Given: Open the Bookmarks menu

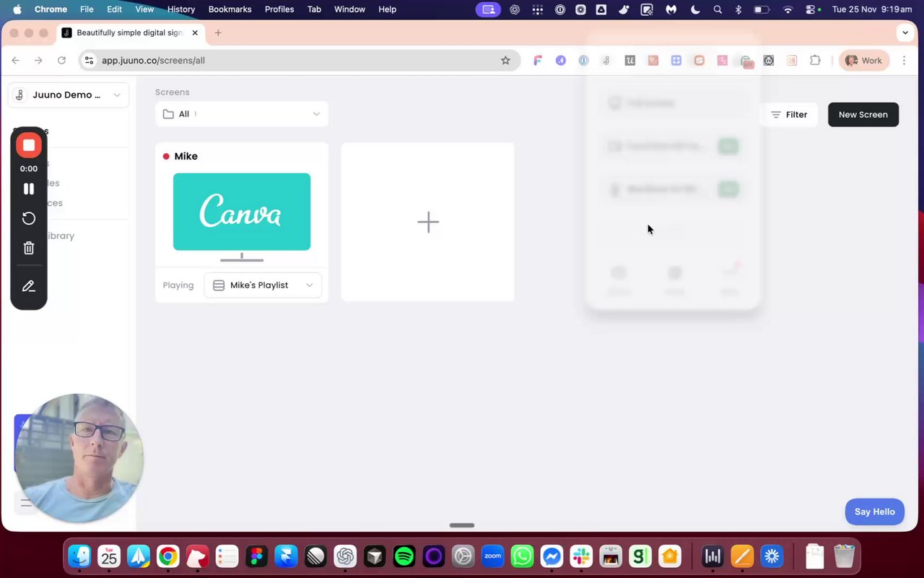Looking at the screenshot, I should (230, 9).
